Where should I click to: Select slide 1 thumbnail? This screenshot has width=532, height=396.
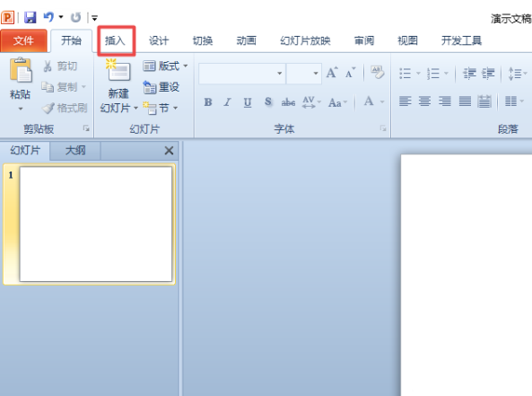point(96,224)
